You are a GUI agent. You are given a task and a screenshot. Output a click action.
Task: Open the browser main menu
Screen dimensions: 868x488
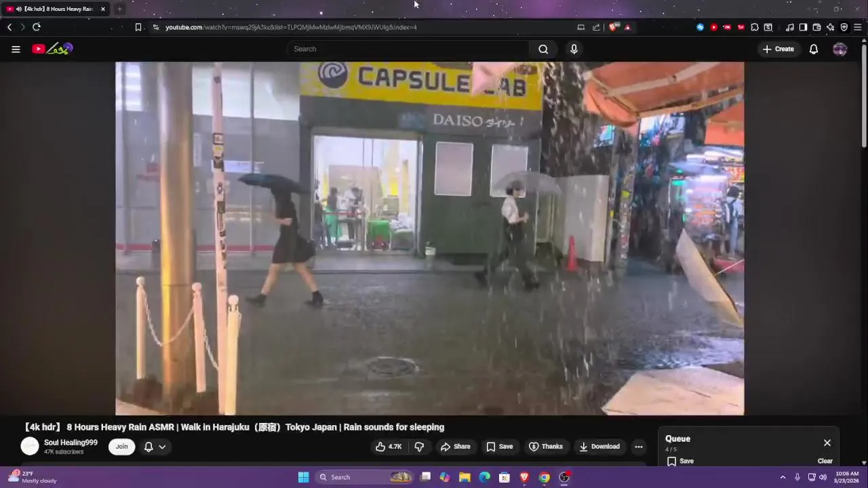tap(858, 27)
